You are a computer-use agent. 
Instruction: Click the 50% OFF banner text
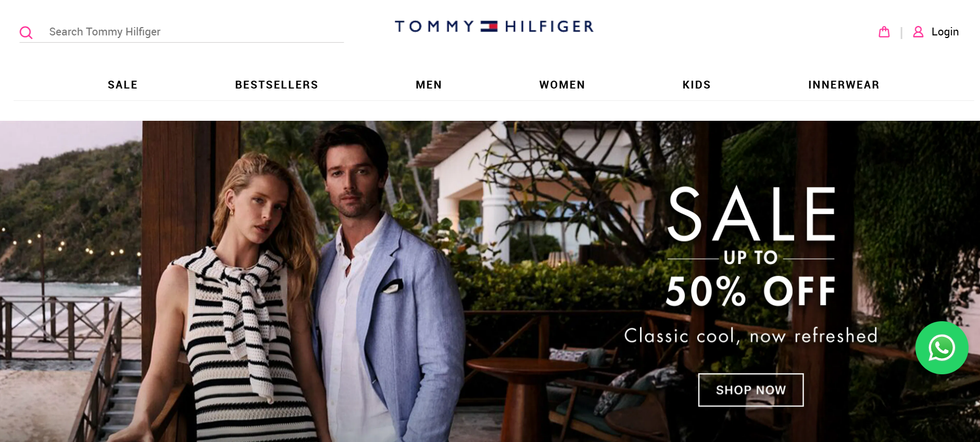coord(750,291)
